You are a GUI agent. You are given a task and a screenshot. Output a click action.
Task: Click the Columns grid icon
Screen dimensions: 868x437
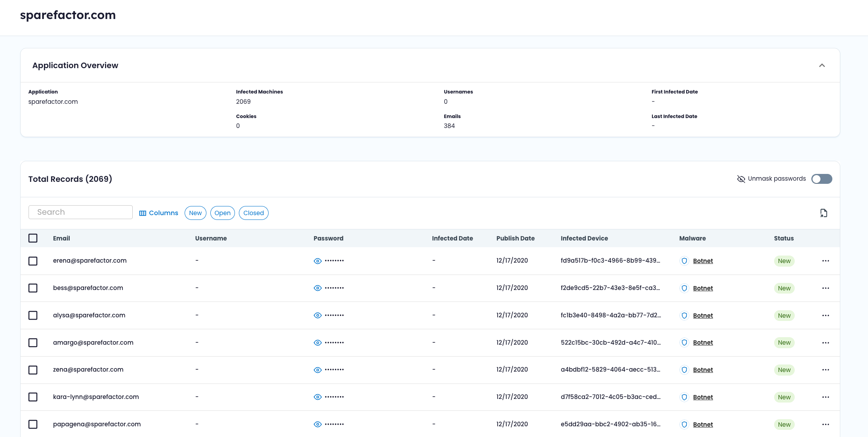(x=143, y=213)
